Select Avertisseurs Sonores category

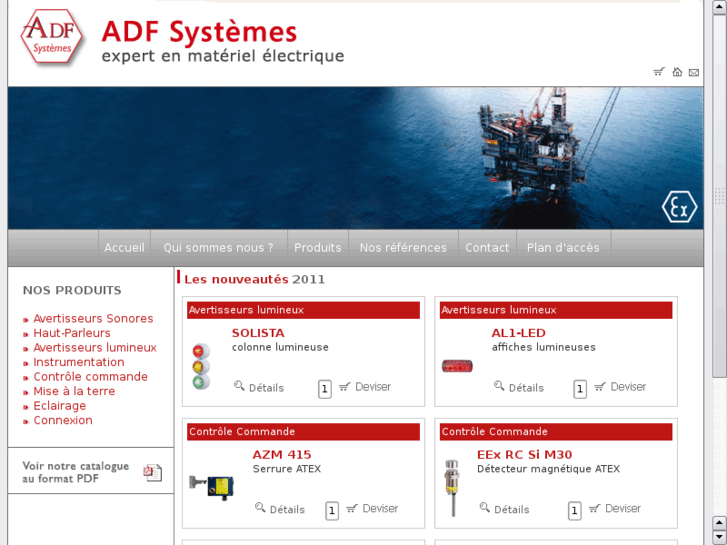click(x=93, y=319)
